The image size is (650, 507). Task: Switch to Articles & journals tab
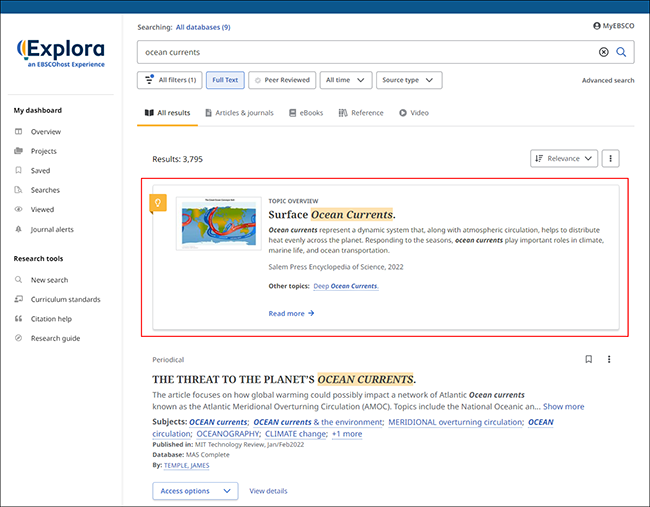[240, 113]
